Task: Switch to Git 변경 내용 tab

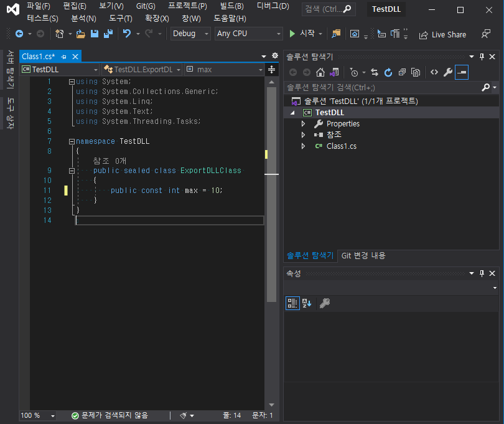Action: [363, 255]
